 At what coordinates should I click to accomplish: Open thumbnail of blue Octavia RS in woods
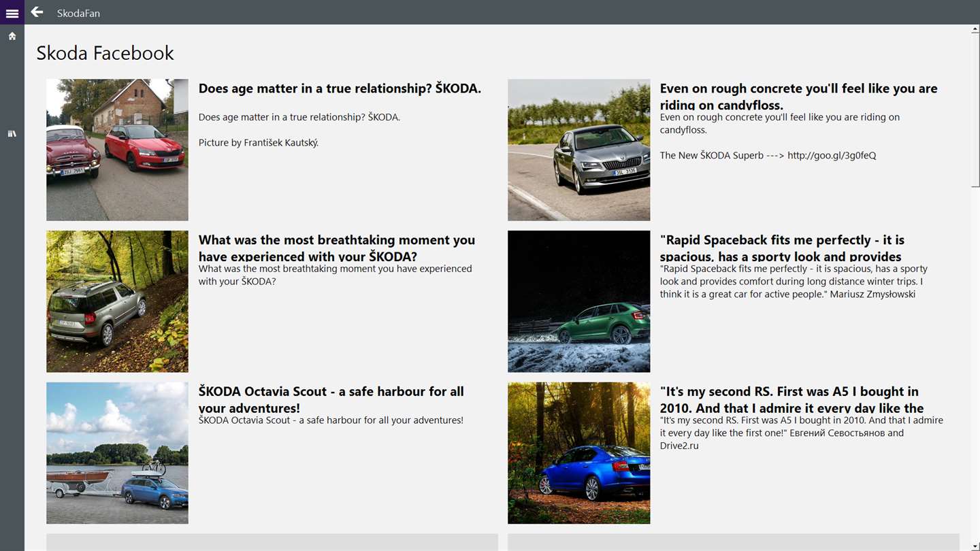578,453
